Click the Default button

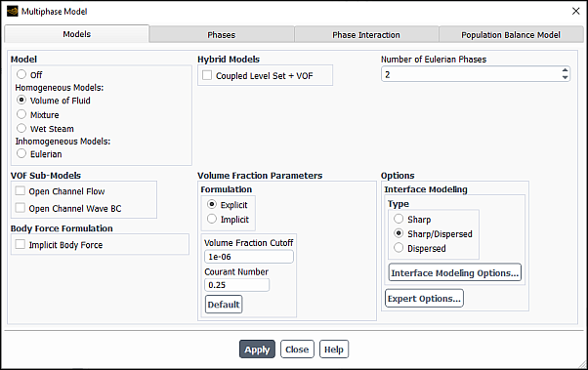click(x=224, y=304)
